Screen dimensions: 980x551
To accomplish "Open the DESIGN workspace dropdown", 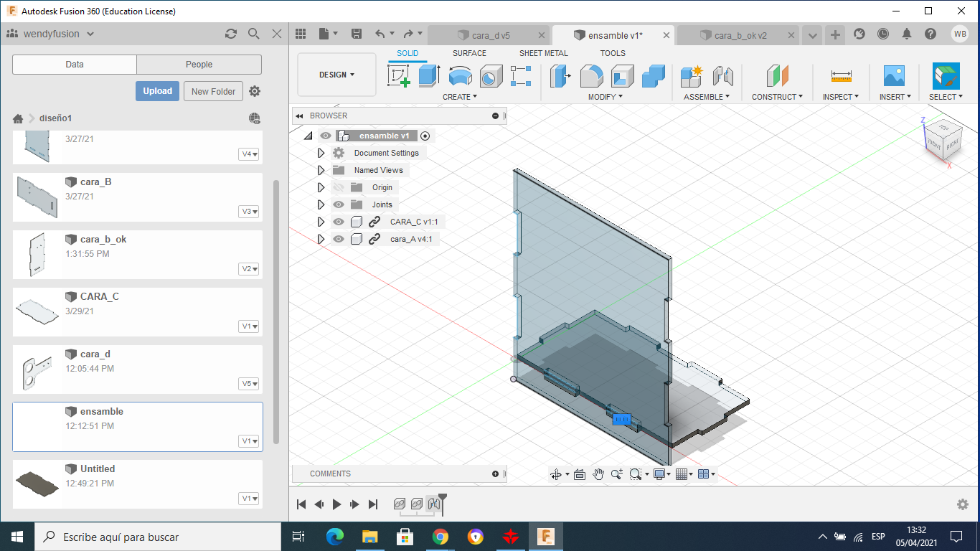I will pyautogui.click(x=336, y=75).
